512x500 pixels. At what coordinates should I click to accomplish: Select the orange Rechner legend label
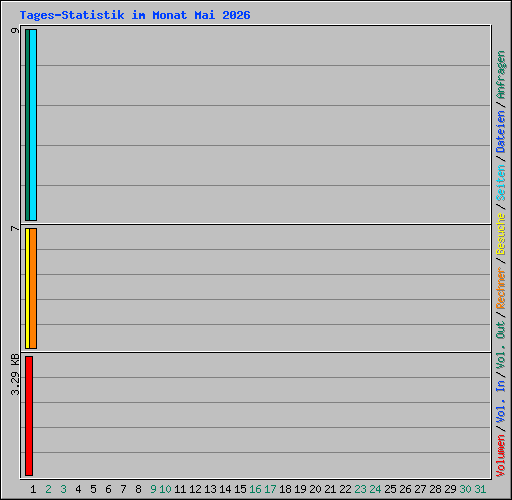501,288
